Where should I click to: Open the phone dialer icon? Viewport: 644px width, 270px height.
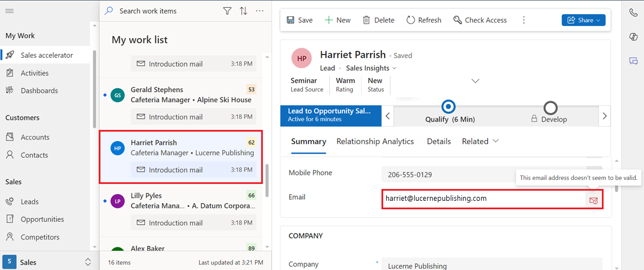[x=633, y=12]
